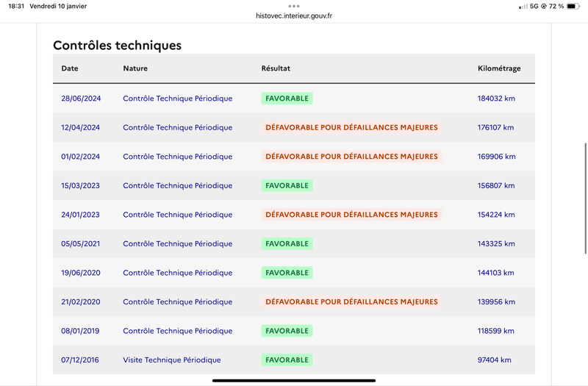Click Contrôle Technique Périodique for 15/03/2023
This screenshot has height=386, width=588.
pyautogui.click(x=178, y=186)
